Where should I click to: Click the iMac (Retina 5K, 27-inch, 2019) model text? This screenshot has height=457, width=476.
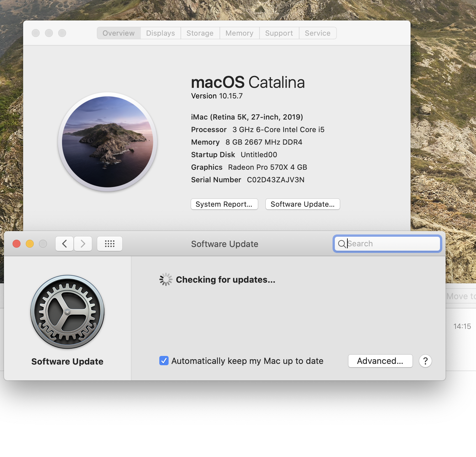247,117
